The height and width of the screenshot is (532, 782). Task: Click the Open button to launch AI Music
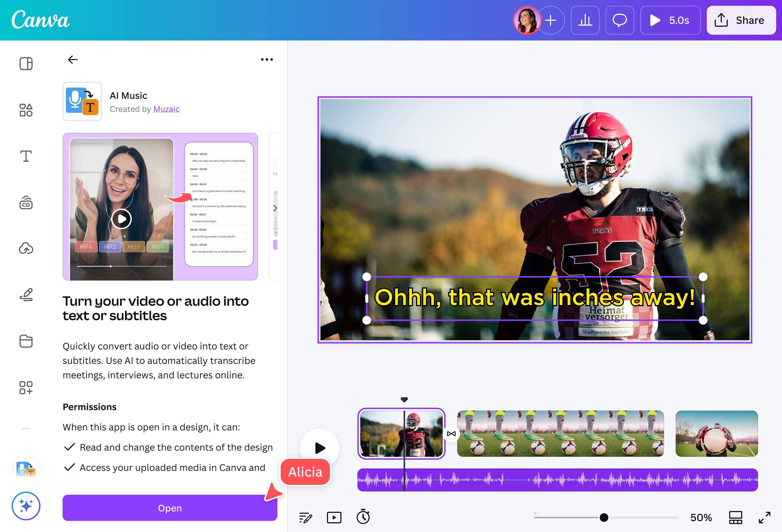click(170, 508)
